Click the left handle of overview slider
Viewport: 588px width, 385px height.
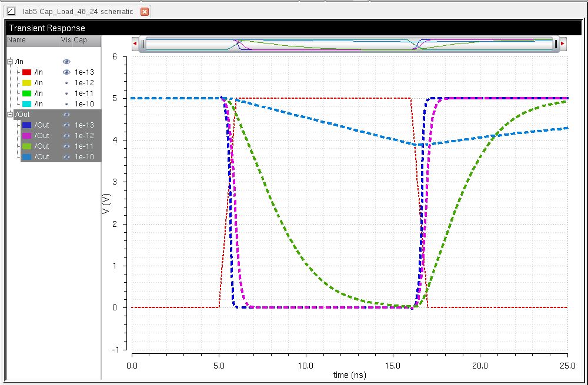coord(143,44)
